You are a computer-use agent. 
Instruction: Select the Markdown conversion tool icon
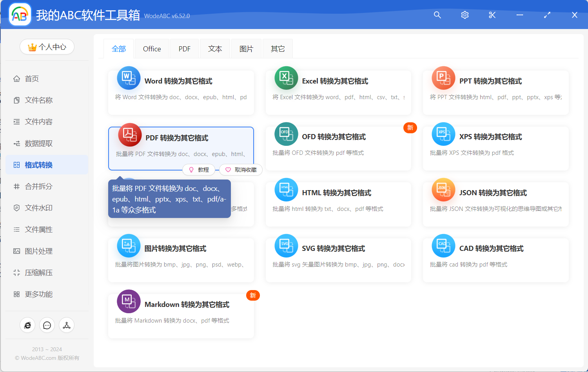click(x=129, y=301)
